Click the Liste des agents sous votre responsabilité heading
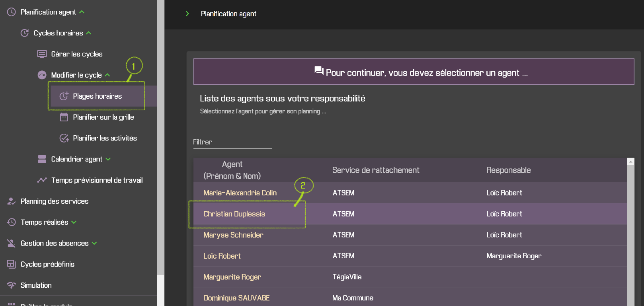 [283, 98]
